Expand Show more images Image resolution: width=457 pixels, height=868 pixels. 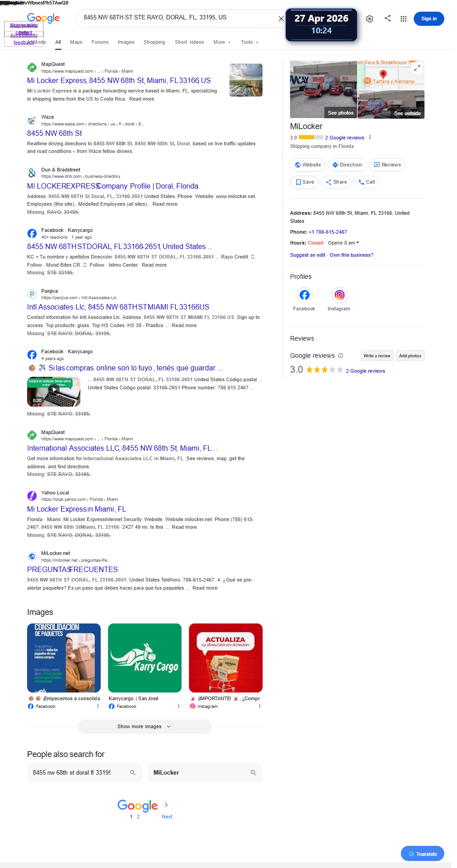click(145, 726)
